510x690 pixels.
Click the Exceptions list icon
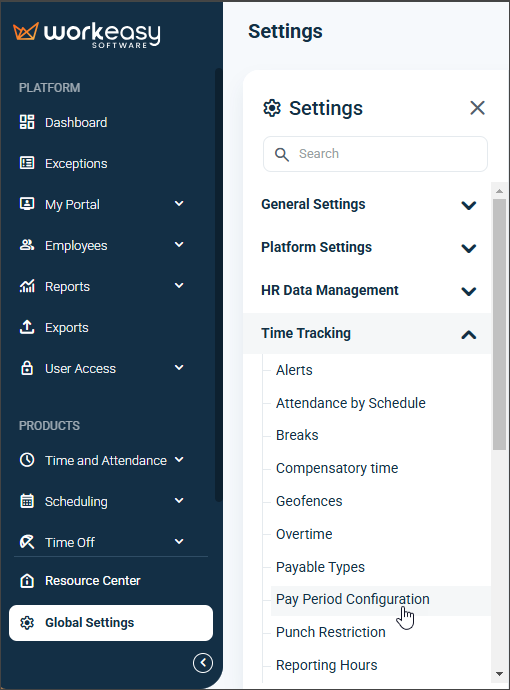(27, 163)
